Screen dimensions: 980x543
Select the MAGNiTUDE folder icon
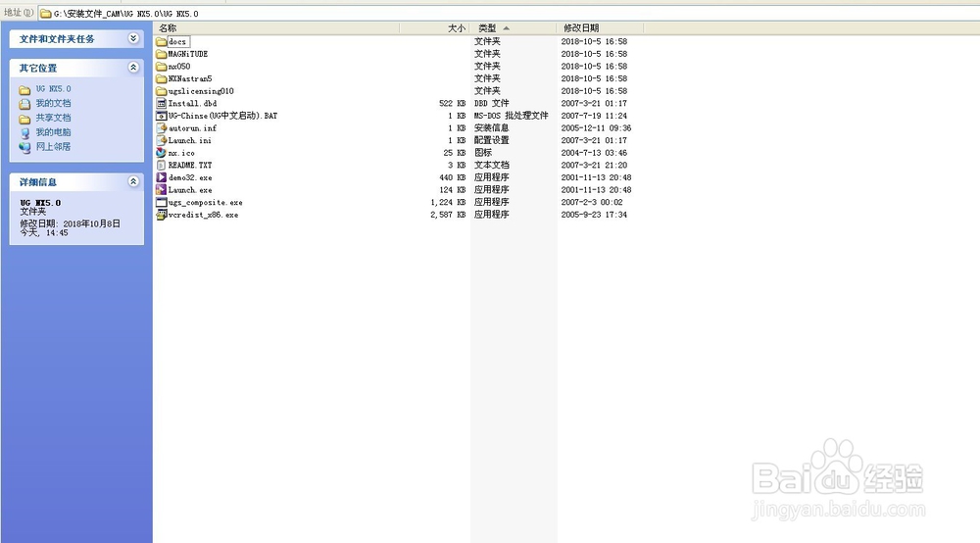click(x=162, y=54)
